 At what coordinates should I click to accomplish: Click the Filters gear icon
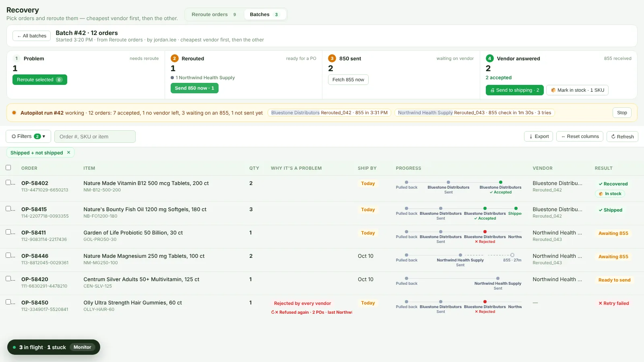14,136
